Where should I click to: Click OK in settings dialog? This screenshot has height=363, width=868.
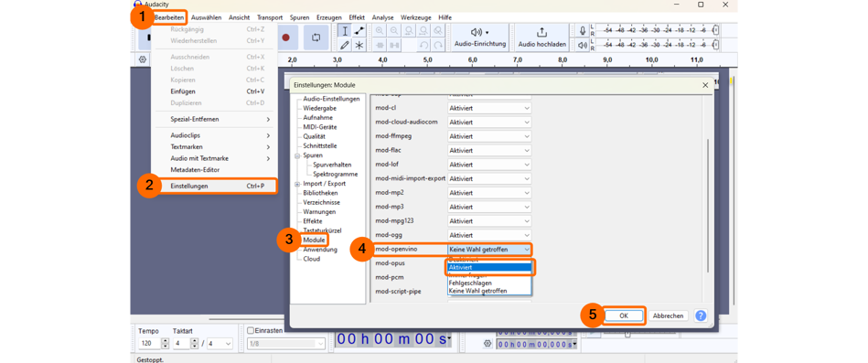pyautogui.click(x=623, y=315)
